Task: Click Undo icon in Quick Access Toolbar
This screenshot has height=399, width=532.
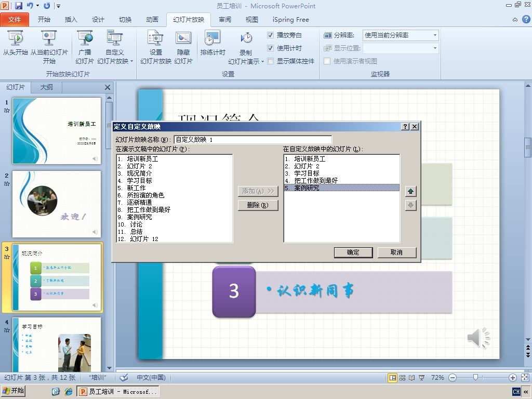Action: click(30, 5)
